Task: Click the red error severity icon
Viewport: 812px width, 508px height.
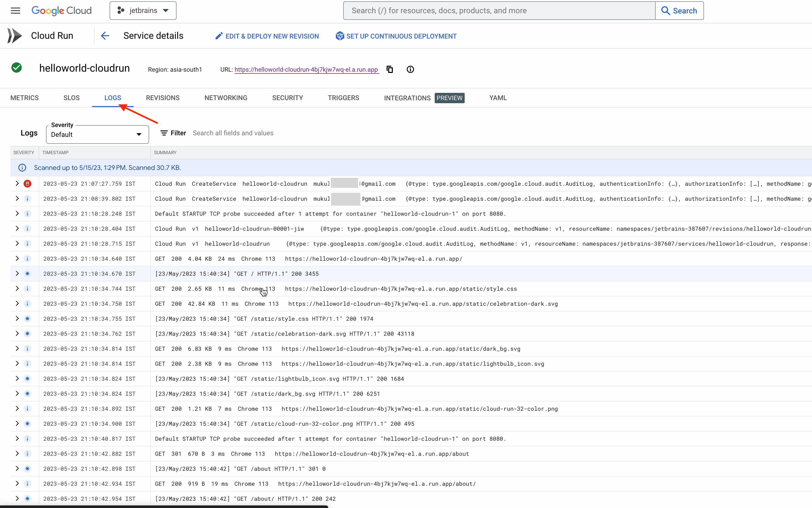Action: 28,184
